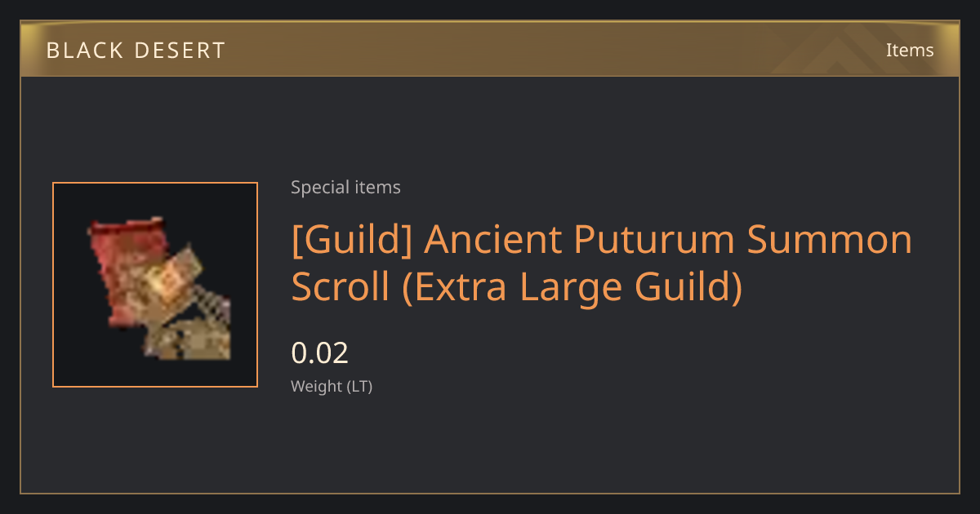
Task: Select the 0.02 weight value
Action: click(320, 353)
